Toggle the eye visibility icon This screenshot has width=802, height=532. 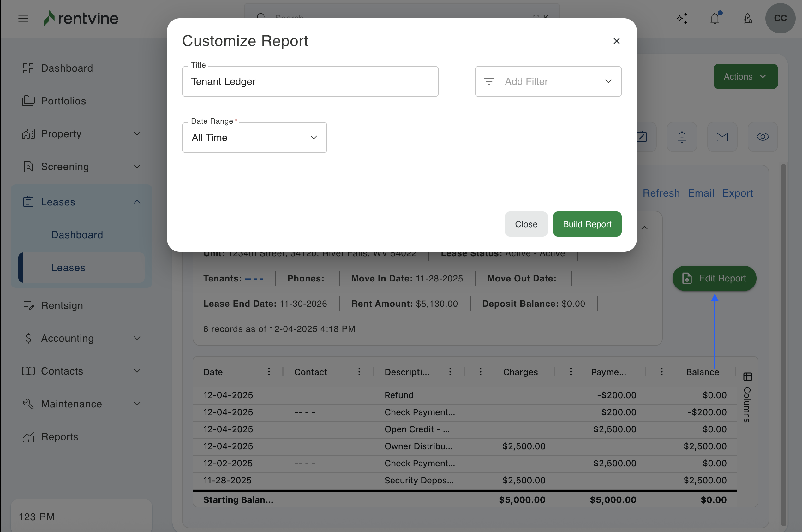click(x=763, y=137)
